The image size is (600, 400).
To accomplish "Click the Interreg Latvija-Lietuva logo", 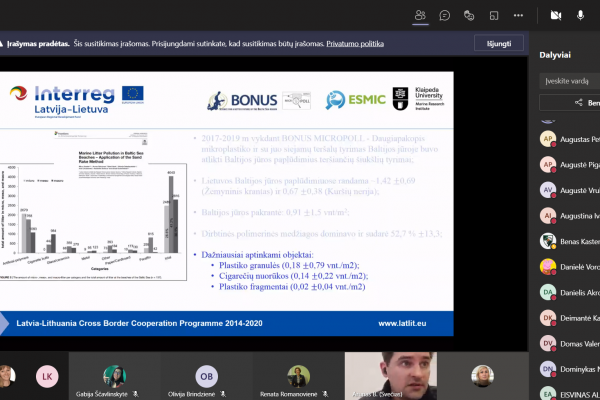I will coord(77,101).
